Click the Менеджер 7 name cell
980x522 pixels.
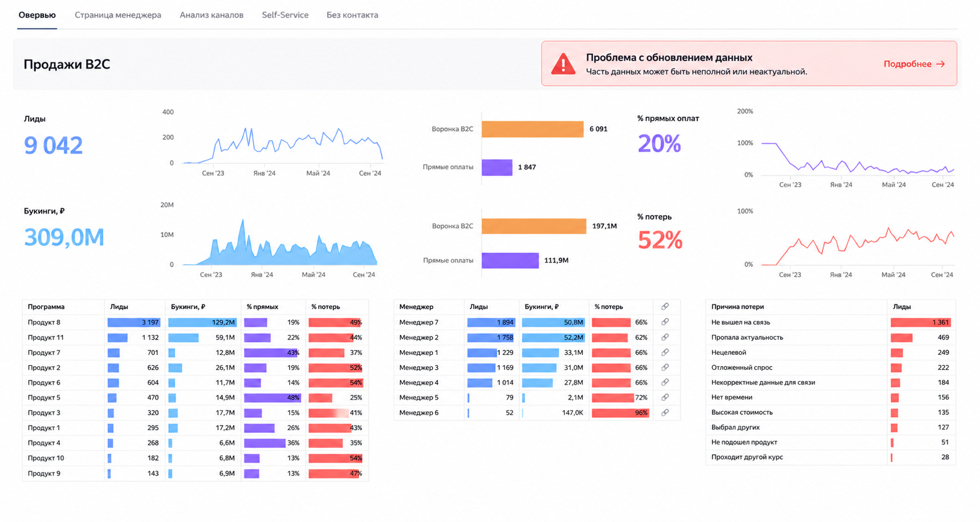(419, 322)
